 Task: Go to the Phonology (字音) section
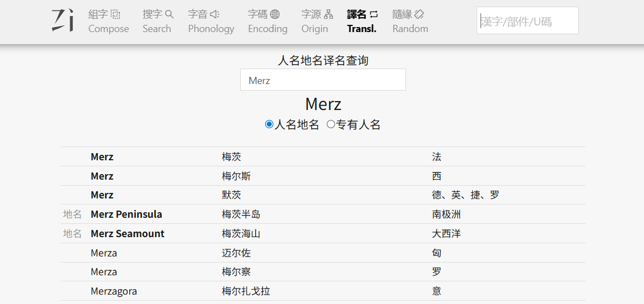(x=211, y=22)
